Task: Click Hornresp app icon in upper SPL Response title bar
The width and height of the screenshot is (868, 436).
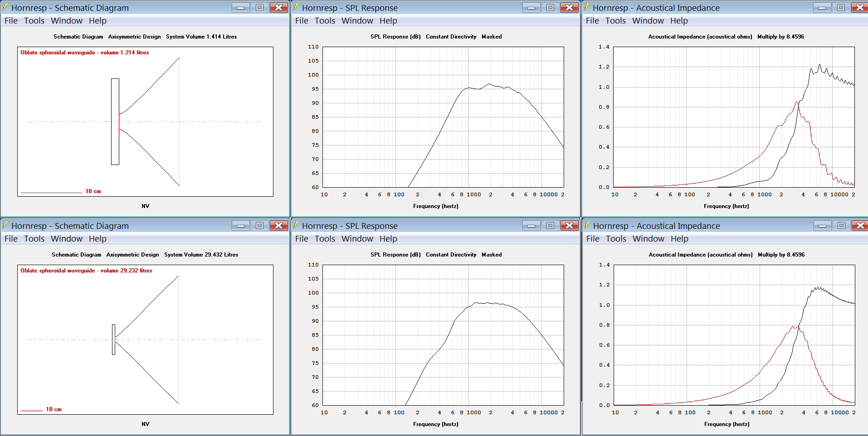Action: point(296,7)
